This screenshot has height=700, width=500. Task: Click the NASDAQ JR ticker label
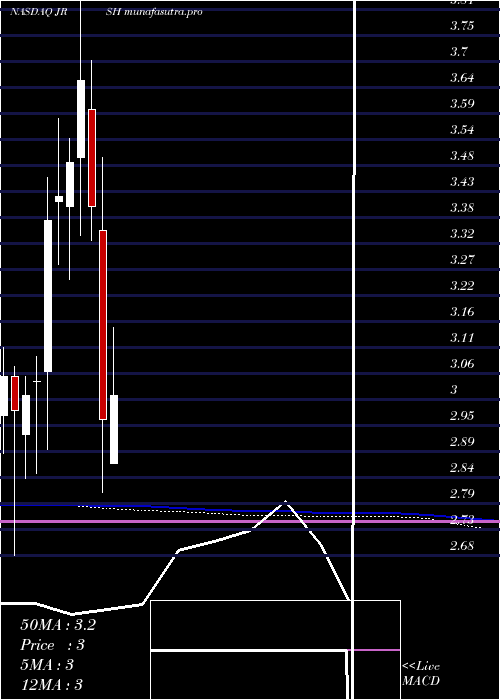(38, 12)
